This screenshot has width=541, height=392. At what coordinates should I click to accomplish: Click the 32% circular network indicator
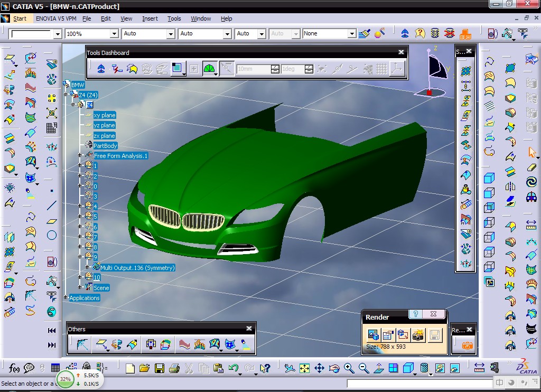coord(65,379)
